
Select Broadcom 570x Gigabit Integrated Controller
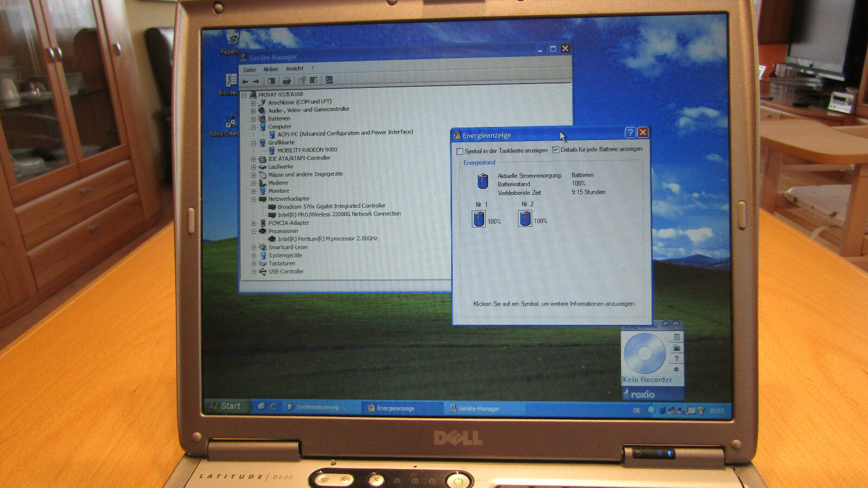(x=331, y=206)
